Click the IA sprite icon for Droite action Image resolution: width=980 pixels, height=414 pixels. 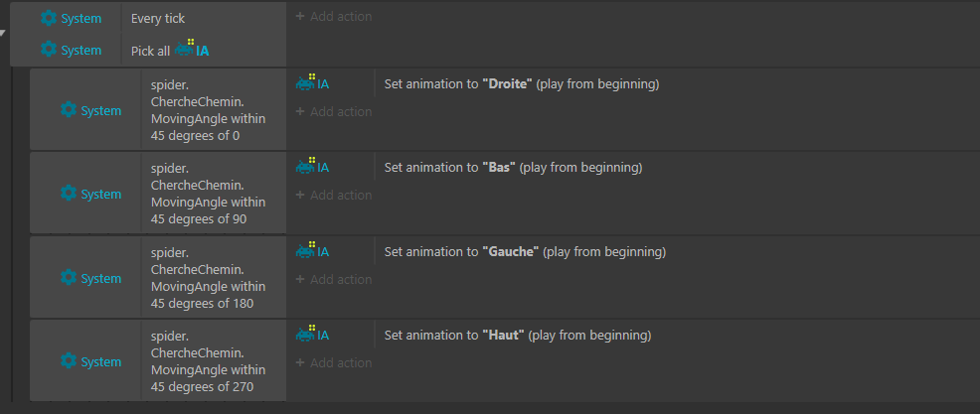[x=305, y=81]
